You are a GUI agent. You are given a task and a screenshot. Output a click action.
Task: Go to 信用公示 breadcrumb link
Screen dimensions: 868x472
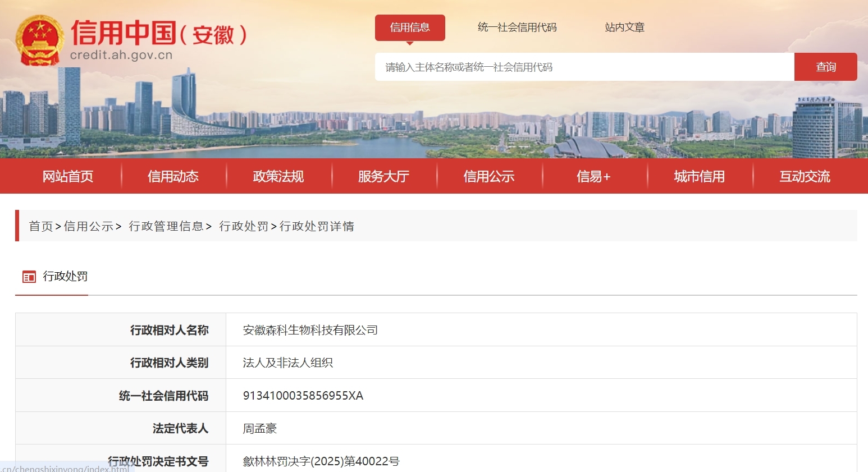89,226
